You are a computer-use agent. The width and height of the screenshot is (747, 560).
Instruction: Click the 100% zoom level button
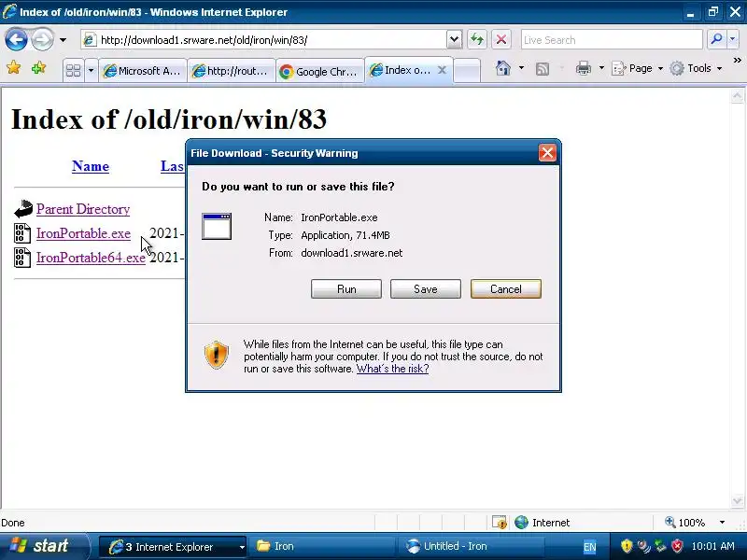point(685,523)
